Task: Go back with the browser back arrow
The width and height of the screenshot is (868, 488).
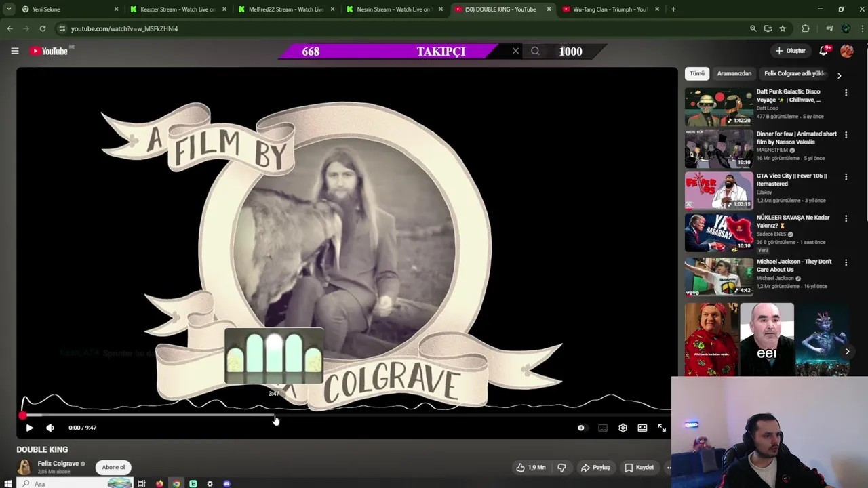Action: click(9, 28)
